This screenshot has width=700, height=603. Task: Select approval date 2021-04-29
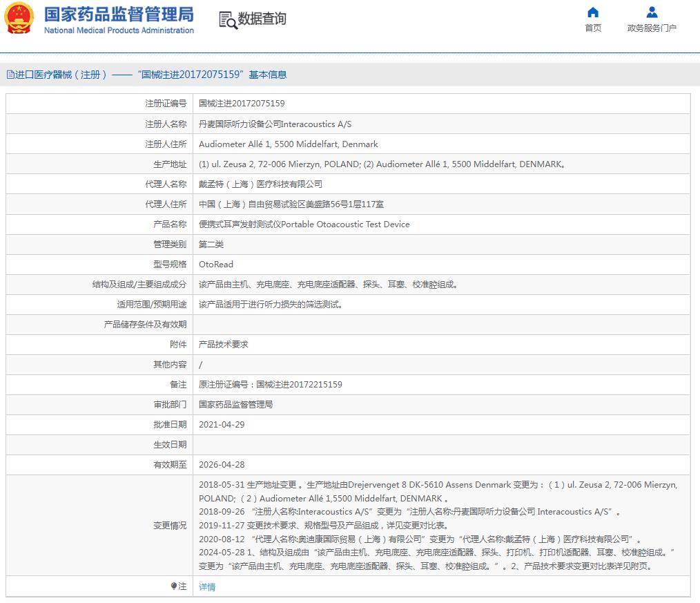pos(222,425)
